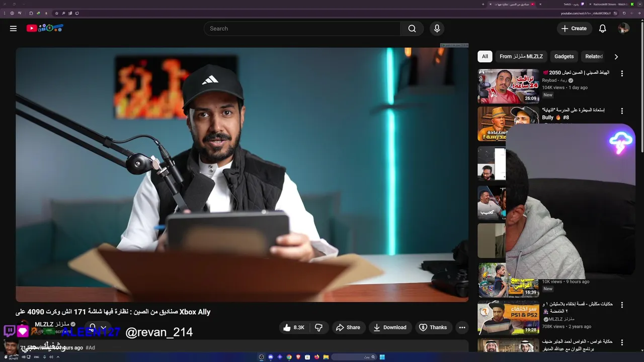Open the 16:39 suggested video thumbnail
The width and height of the screenshot is (644, 362).
[x=508, y=280]
